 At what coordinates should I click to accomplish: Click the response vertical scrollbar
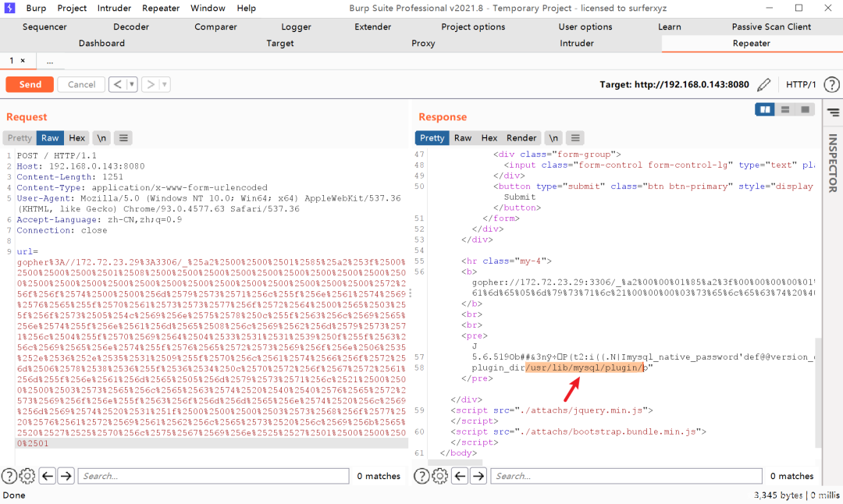coord(819,392)
